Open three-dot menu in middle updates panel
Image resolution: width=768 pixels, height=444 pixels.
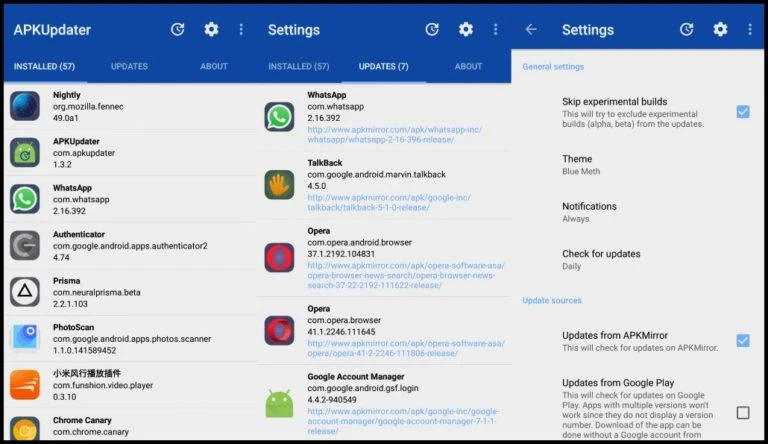[496, 29]
